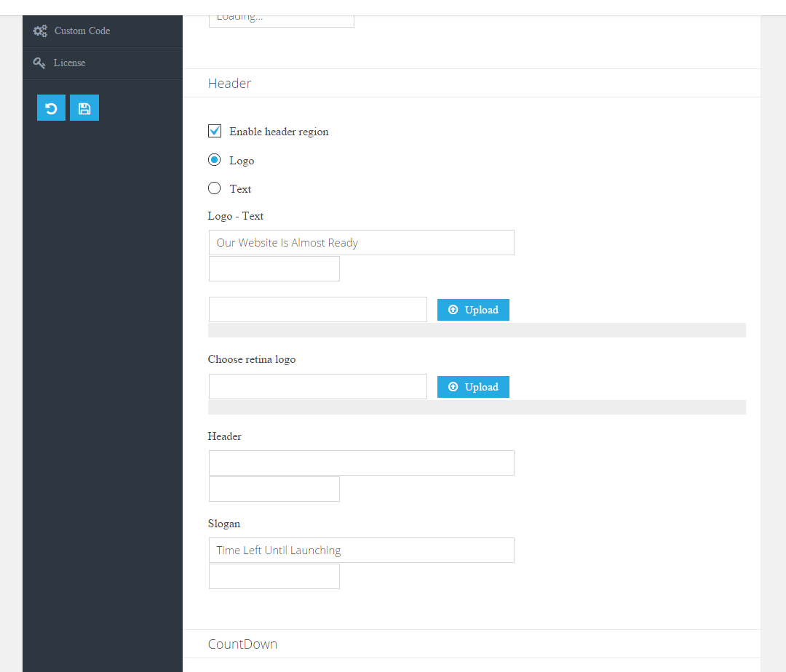Select the Text radio button

[215, 188]
